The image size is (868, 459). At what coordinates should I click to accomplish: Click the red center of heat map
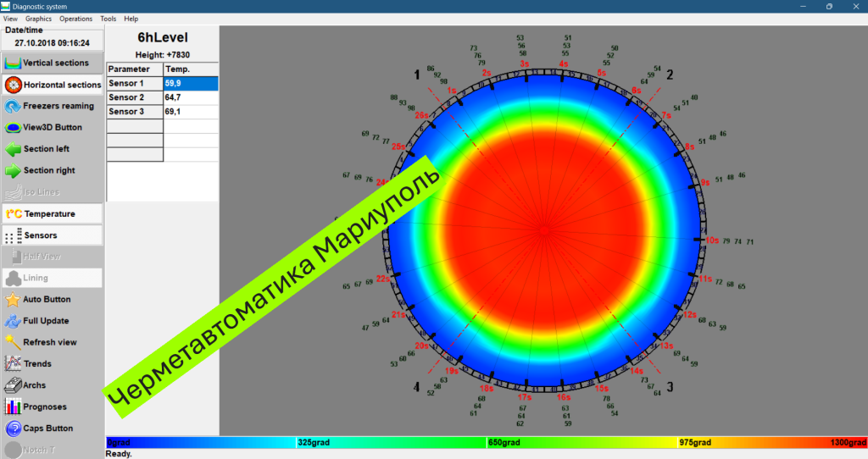[545, 230]
